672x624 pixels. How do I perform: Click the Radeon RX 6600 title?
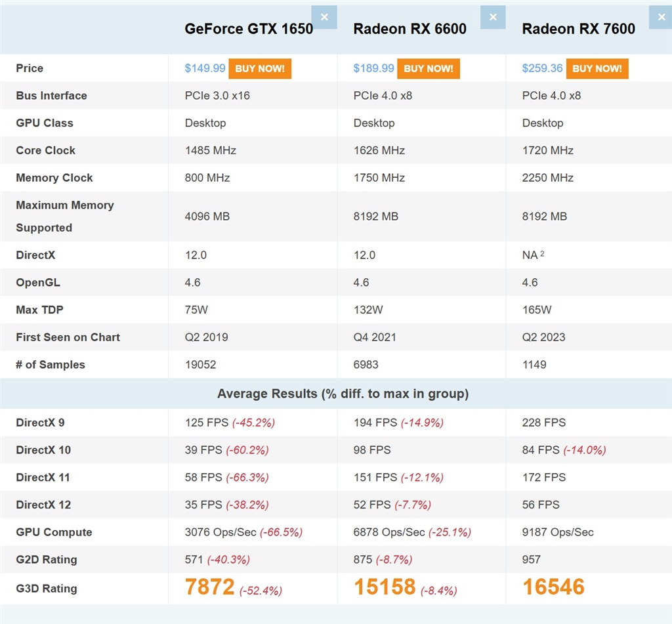coord(409,29)
